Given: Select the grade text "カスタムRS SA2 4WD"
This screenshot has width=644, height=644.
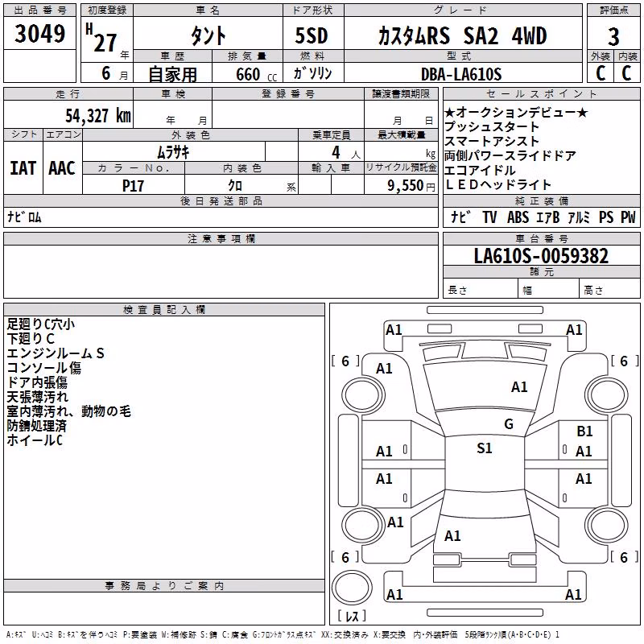Looking at the screenshot, I should [x=462, y=35].
